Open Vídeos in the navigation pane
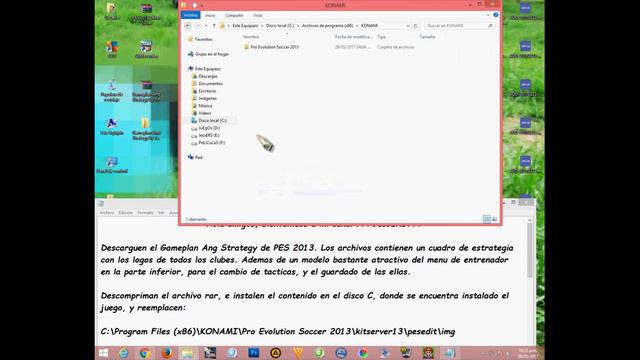The height and width of the screenshot is (360, 640). 205,113
